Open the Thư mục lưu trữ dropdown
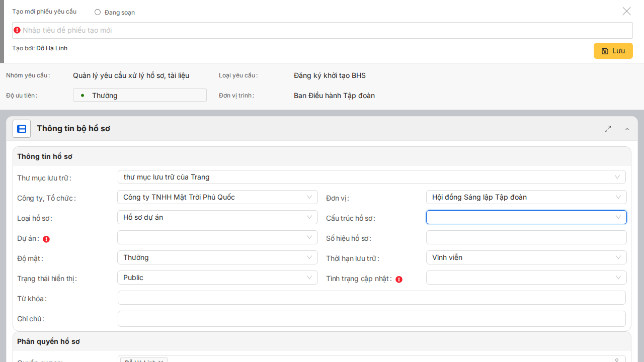The image size is (644, 362). pos(371,177)
